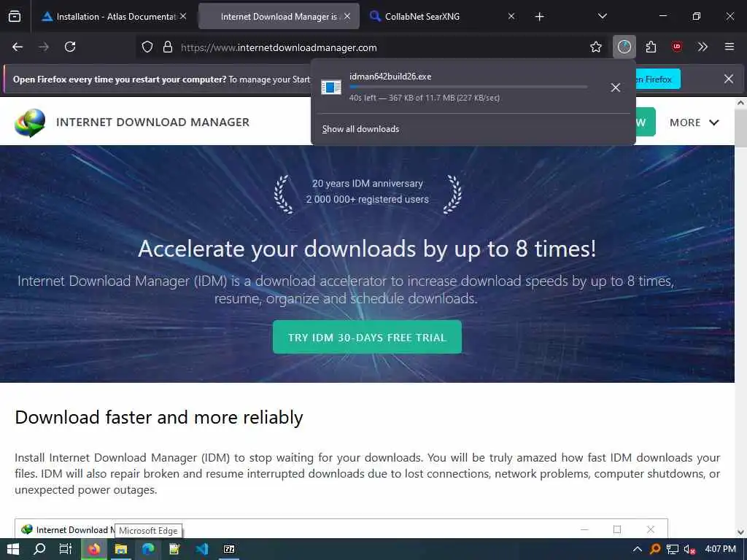Open the 4:07 PM clock
Screen dimensions: 747x560
(720, 549)
